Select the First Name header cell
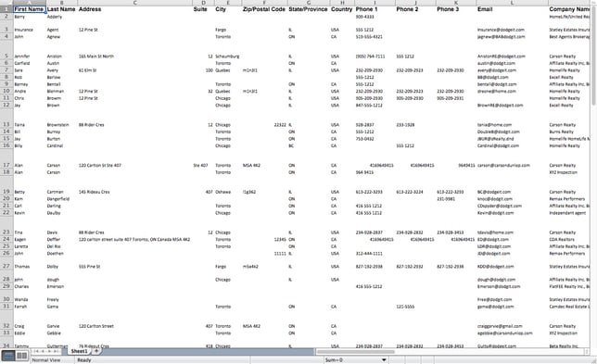The width and height of the screenshot is (597, 364). (x=30, y=9)
